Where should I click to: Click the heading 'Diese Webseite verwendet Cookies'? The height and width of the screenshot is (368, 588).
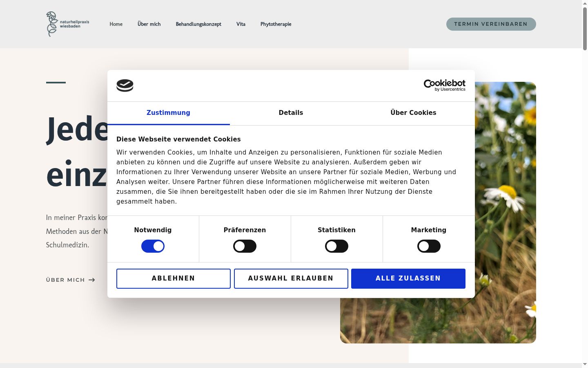pos(178,139)
